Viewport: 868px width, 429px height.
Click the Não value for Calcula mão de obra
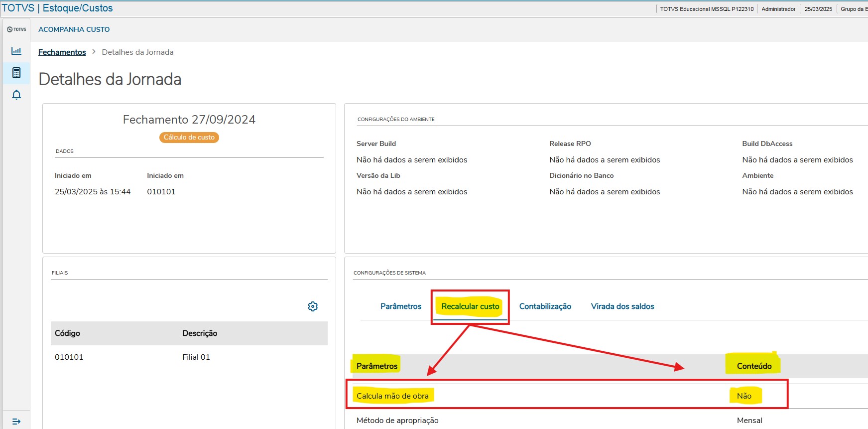click(744, 396)
